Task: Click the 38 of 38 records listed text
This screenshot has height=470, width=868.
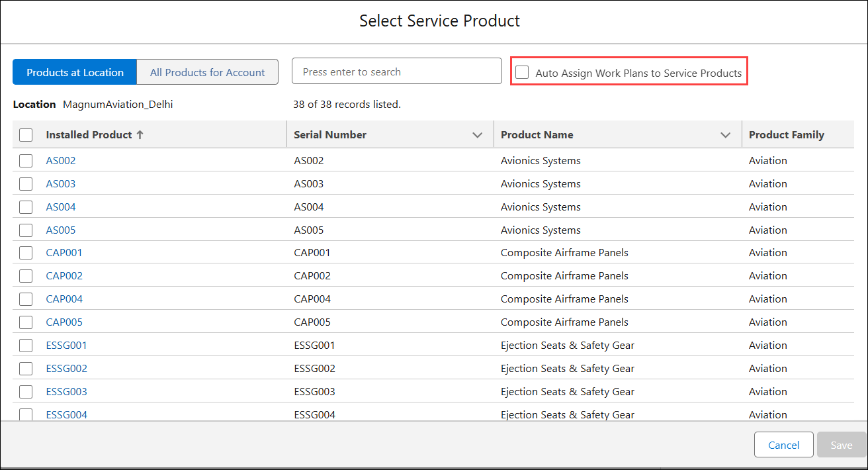Action: 347,104
